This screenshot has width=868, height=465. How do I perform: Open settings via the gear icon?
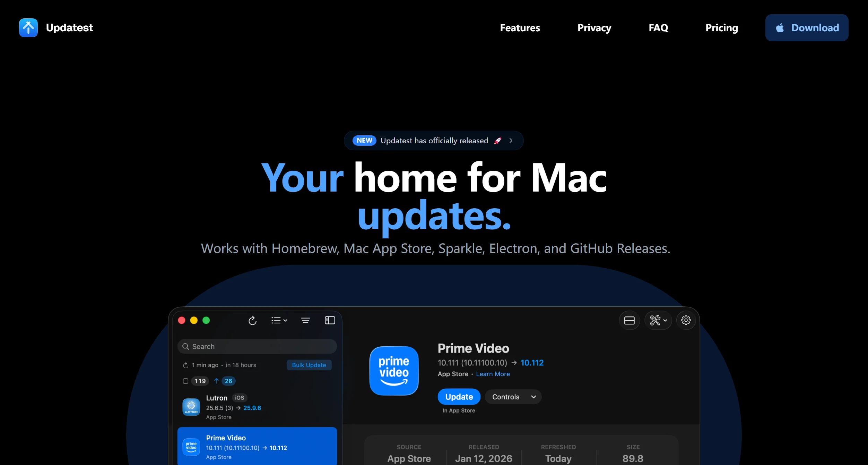(x=686, y=320)
